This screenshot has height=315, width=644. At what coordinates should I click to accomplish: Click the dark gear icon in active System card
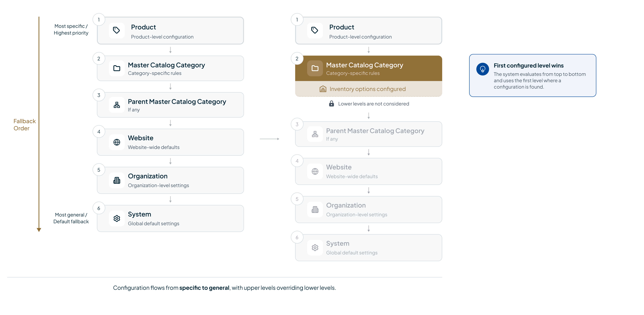pos(117,218)
